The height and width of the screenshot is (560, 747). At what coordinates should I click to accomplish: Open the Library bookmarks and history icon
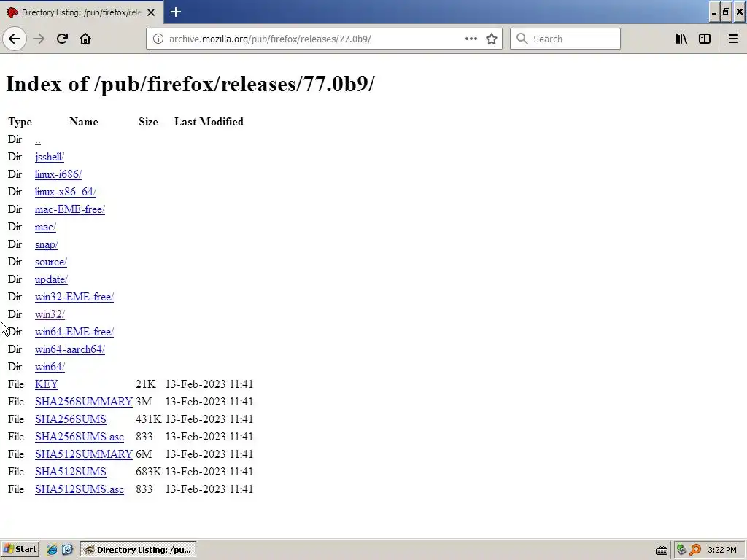(x=681, y=39)
